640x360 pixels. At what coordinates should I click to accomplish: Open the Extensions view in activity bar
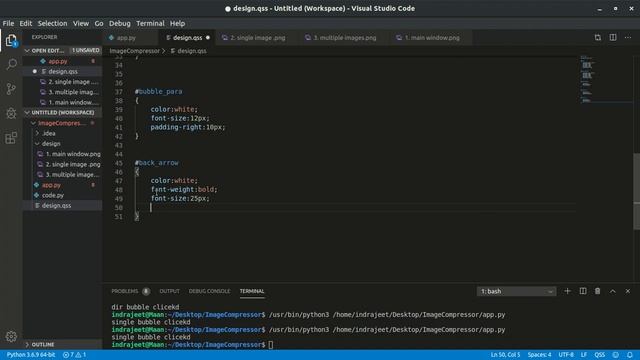[x=11, y=138]
